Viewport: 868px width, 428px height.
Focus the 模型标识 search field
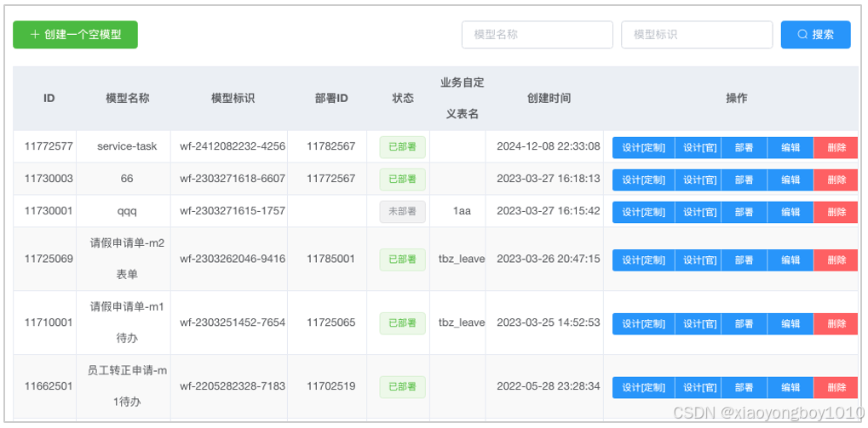[x=697, y=34]
